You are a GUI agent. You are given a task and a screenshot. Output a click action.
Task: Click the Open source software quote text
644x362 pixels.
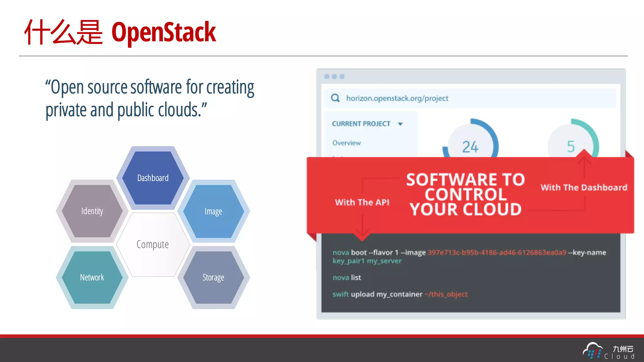pos(150,98)
